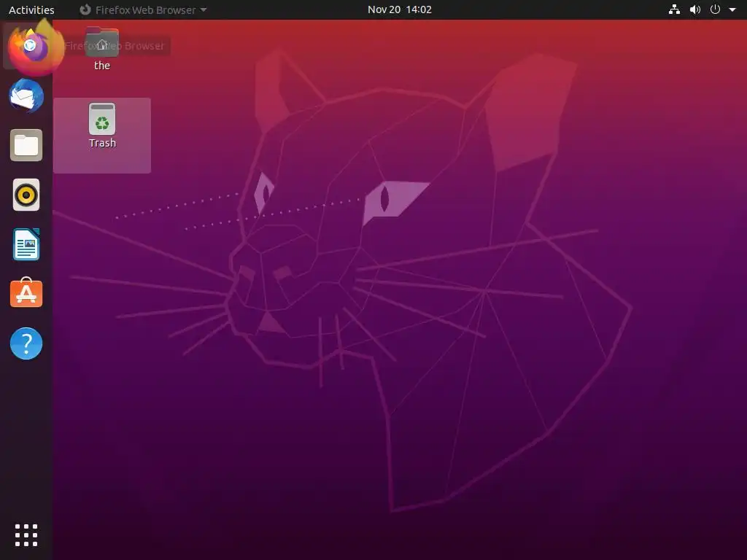Launch Rhythmbox music player
The width and height of the screenshot is (747, 560).
click(26, 195)
